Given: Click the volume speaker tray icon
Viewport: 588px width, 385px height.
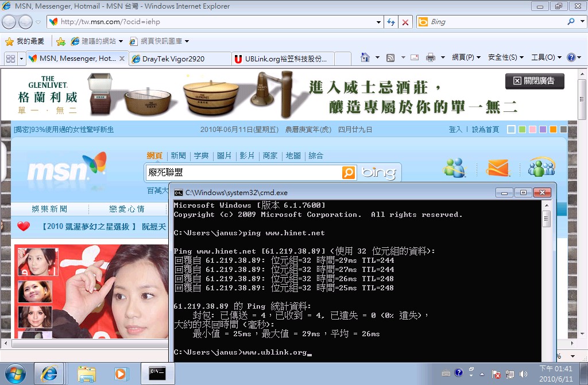Looking at the screenshot, I should point(524,374).
